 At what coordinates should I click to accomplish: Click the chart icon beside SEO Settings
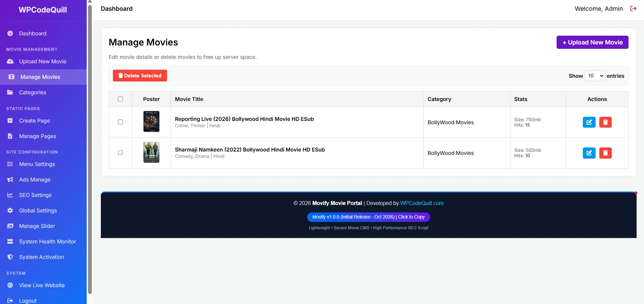click(x=10, y=195)
